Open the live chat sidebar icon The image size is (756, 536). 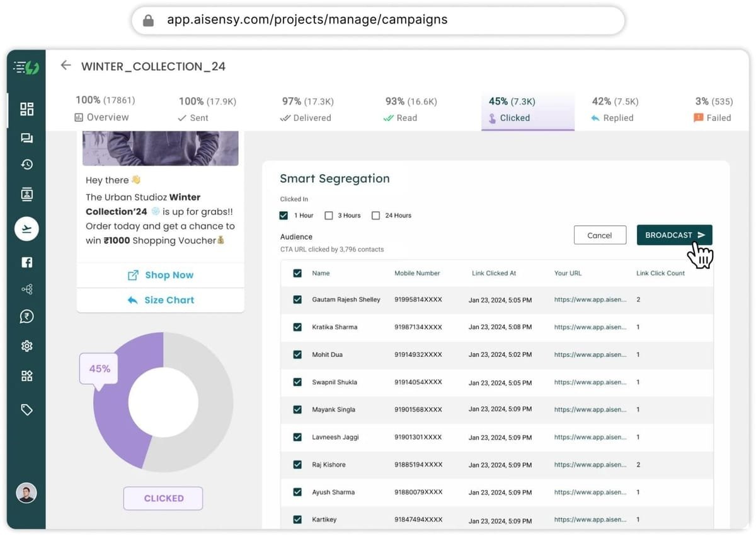tap(26, 138)
